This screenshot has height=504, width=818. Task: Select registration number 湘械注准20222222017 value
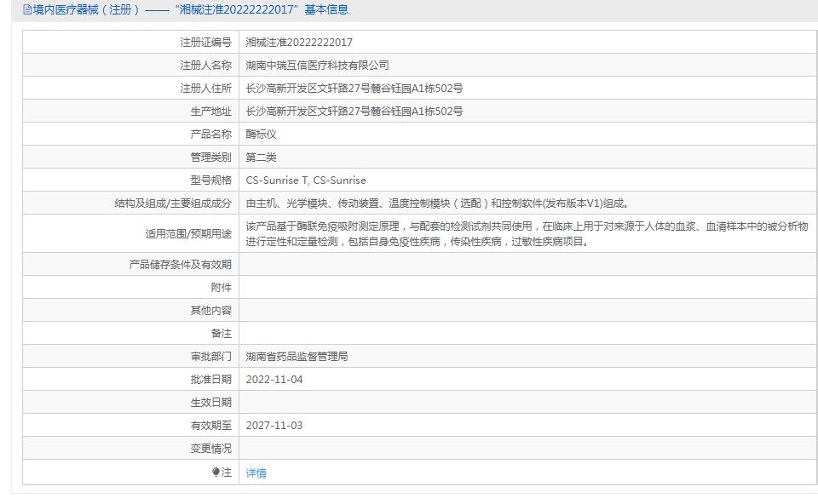pyautogui.click(x=299, y=43)
